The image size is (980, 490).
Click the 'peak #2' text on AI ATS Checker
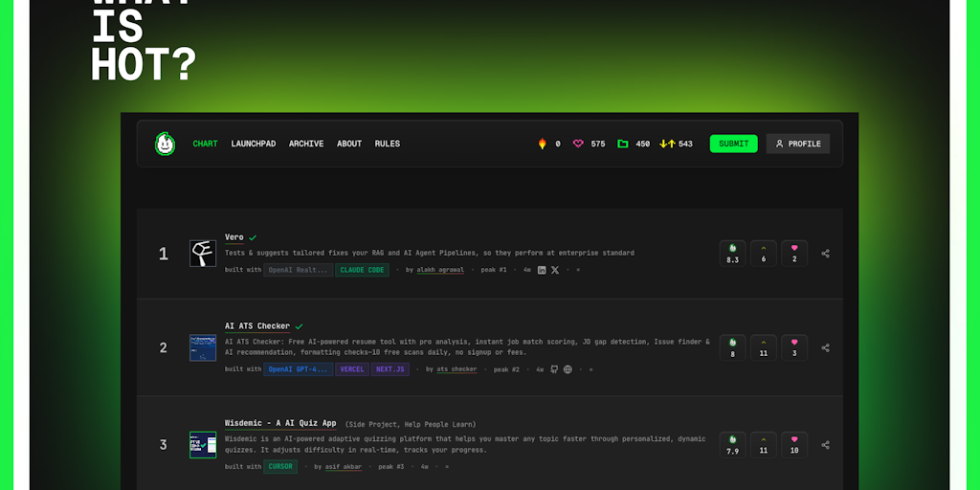coord(506,369)
